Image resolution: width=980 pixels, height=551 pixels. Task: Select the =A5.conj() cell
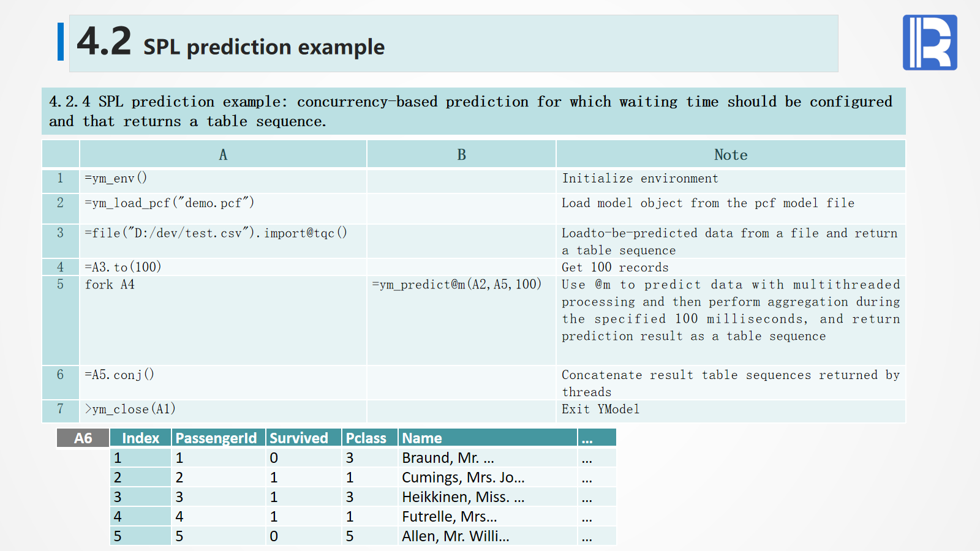pos(119,375)
